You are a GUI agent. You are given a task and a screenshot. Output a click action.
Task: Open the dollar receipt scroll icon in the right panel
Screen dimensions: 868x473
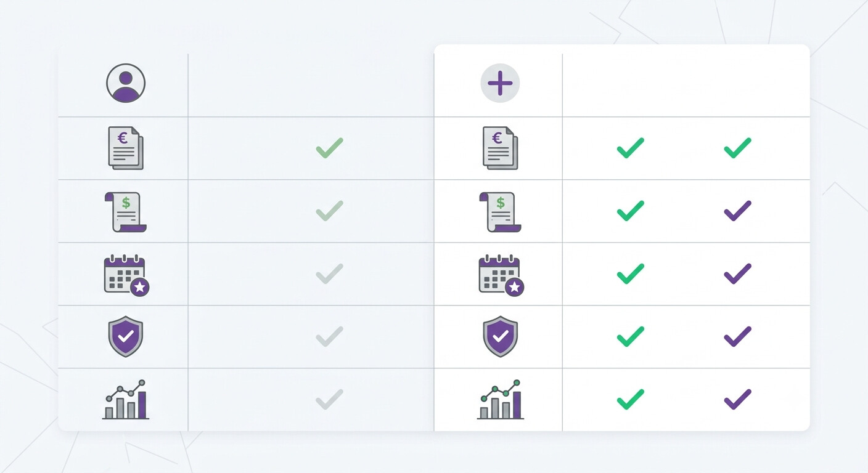pos(500,212)
